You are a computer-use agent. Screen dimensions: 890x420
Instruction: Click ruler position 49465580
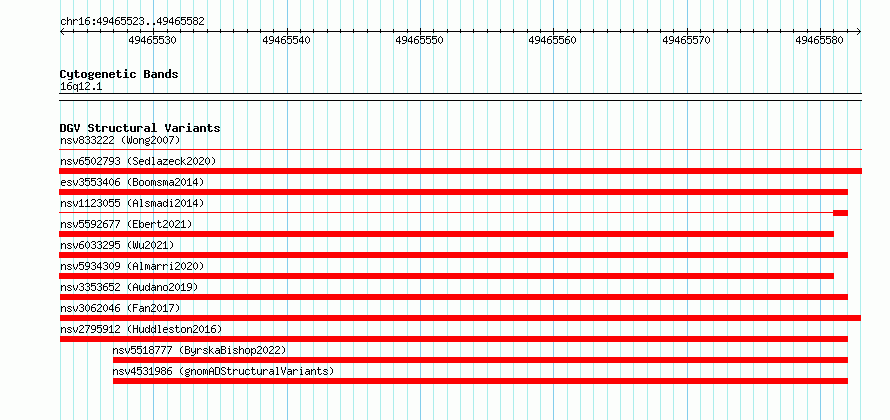(x=820, y=40)
